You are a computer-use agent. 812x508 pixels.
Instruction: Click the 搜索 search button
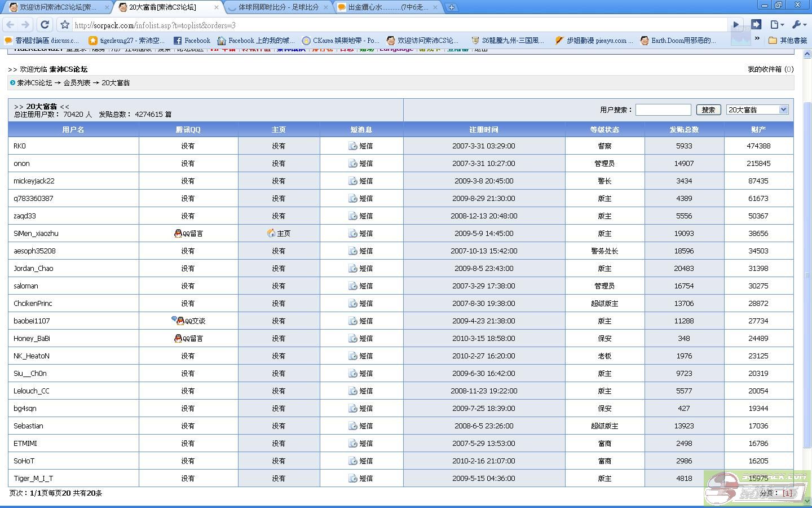[x=708, y=110]
